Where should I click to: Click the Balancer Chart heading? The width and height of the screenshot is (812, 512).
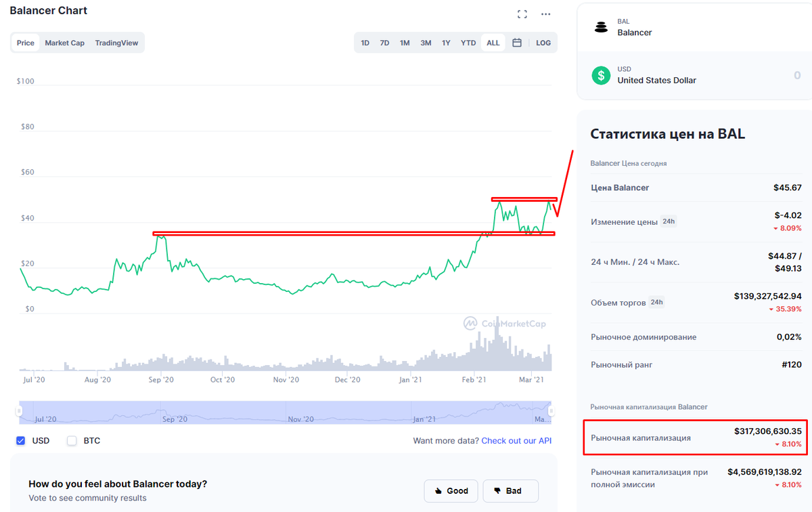tap(49, 11)
